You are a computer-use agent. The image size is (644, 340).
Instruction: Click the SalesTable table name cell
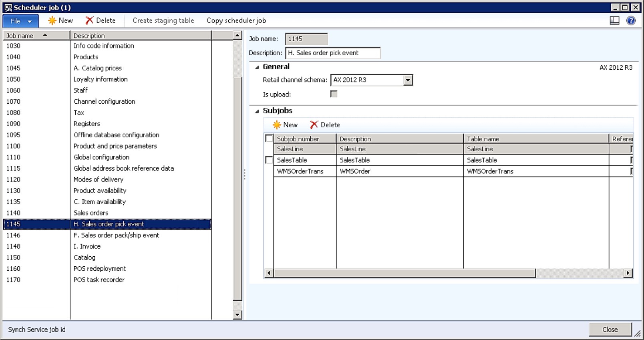coord(536,160)
